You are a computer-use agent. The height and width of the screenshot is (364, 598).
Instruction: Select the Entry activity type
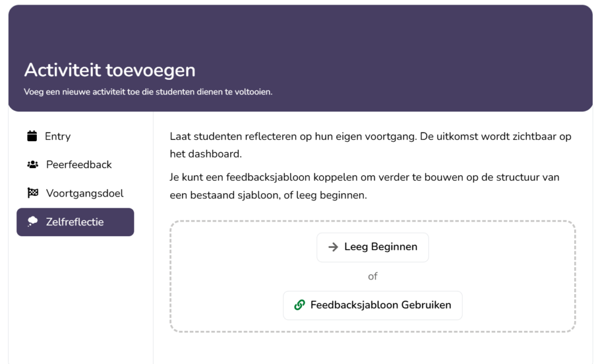tap(75, 136)
